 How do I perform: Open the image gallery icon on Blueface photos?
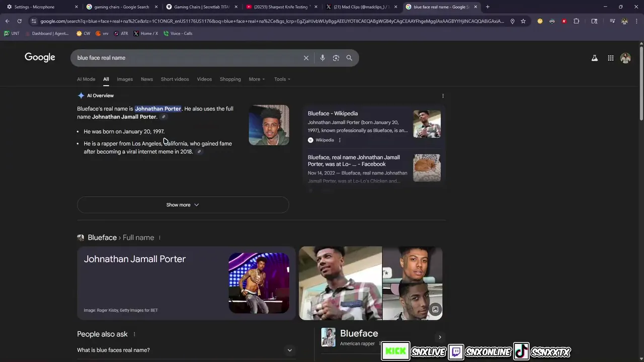point(435,310)
